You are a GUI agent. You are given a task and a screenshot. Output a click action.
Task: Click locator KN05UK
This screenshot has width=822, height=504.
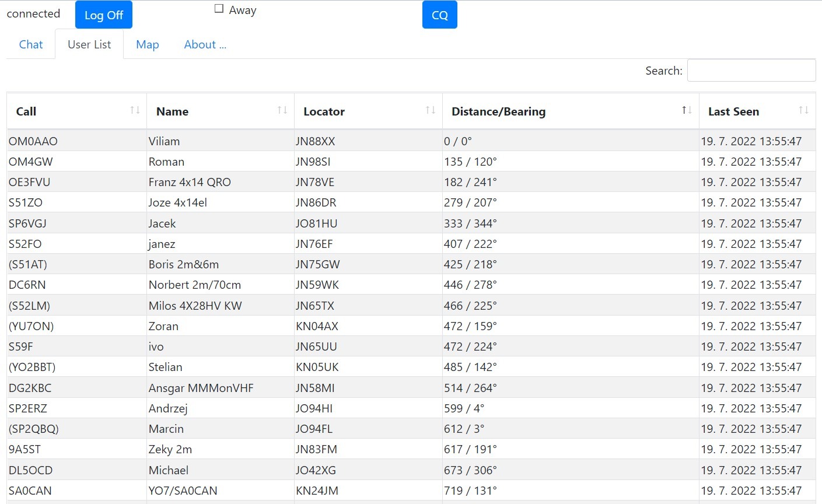(317, 367)
